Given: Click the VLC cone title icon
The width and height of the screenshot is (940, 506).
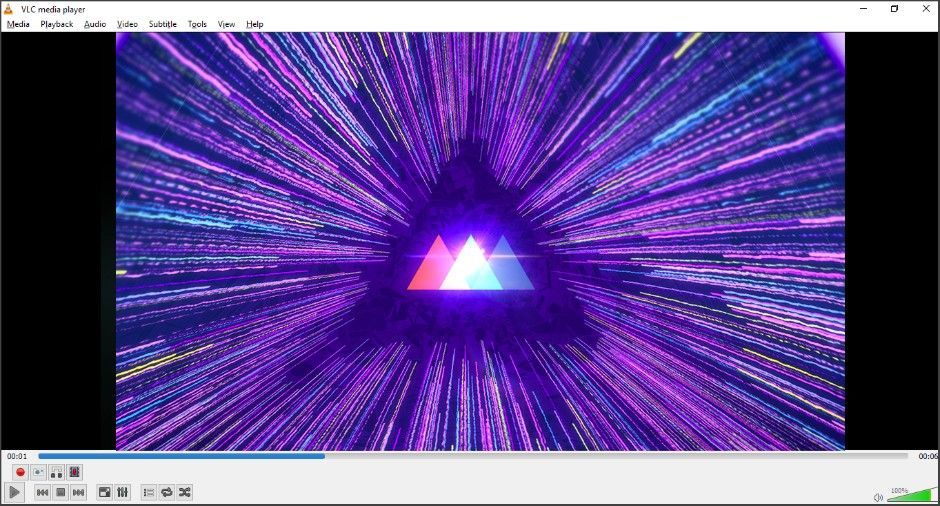Looking at the screenshot, I should click(8, 9).
